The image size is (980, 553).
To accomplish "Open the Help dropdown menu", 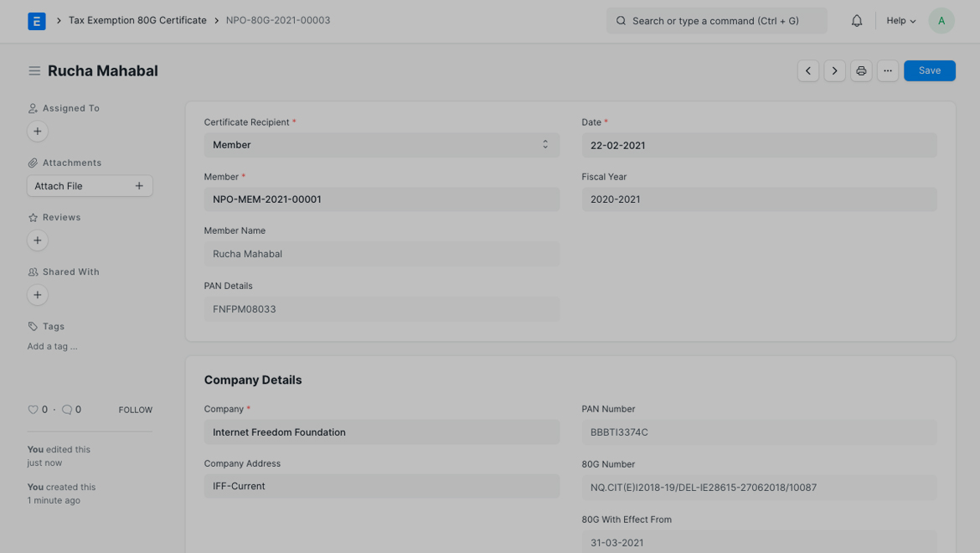I will [x=900, y=21].
